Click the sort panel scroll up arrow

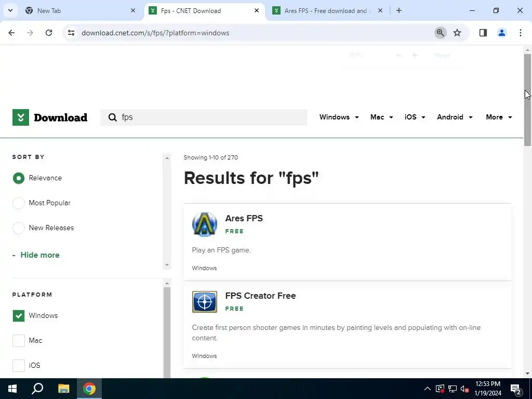pos(167,158)
